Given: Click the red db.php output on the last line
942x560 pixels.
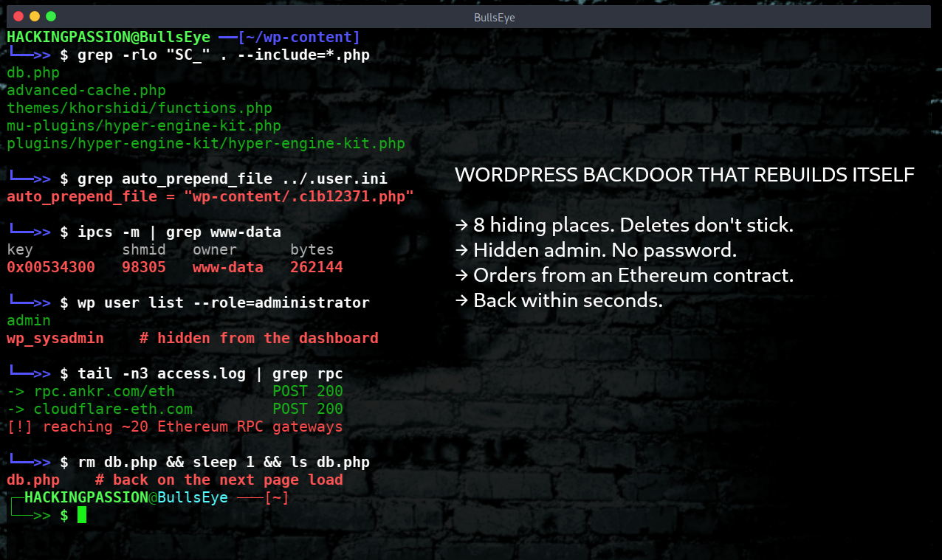Looking at the screenshot, I should [x=33, y=480].
